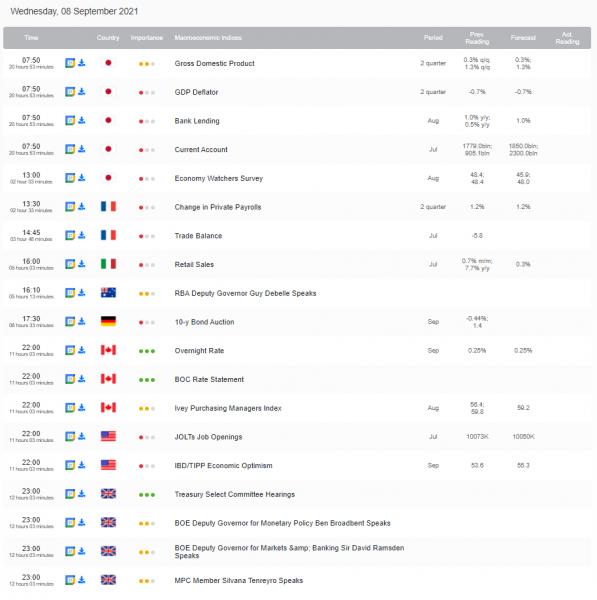This screenshot has width=597, height=600.
Task: Click calendar icon for Gross Domestic Product row
Action: tap(70, 63)
